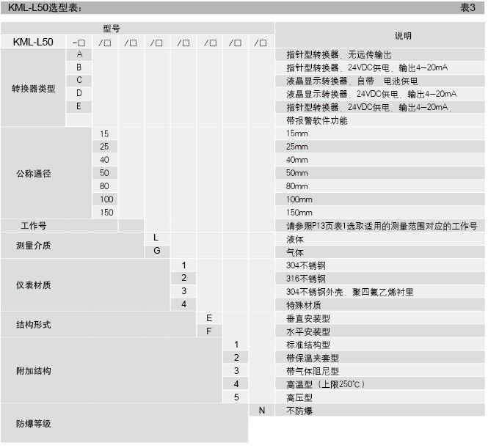Click the 防爆等级 row label
The width and height of the screenshot is (488, 448).
33,424
